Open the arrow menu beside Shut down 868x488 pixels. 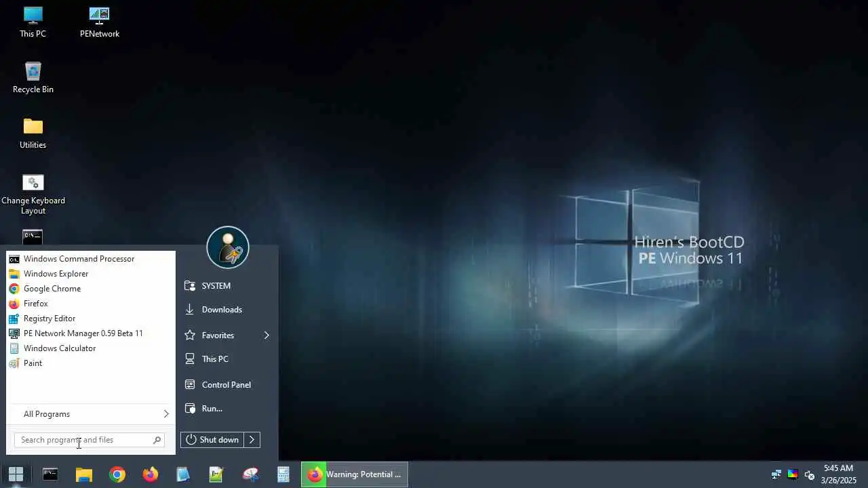[x=252, y=440]
